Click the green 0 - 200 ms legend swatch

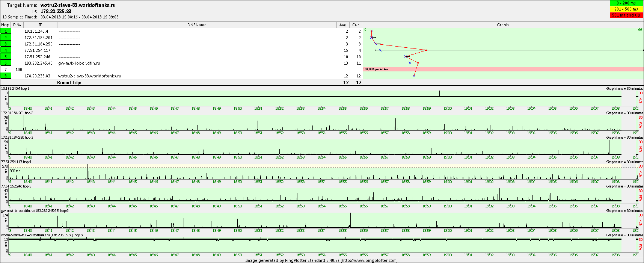[x=626, y=3]
